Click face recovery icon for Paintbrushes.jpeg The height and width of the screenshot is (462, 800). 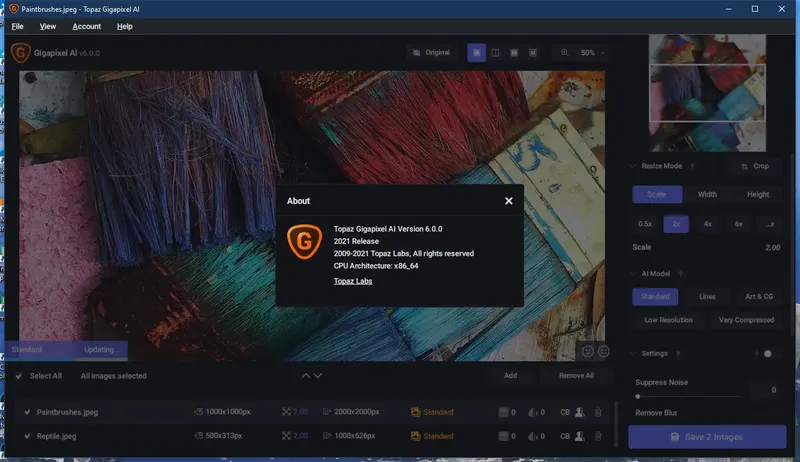(x=580, y=412)
